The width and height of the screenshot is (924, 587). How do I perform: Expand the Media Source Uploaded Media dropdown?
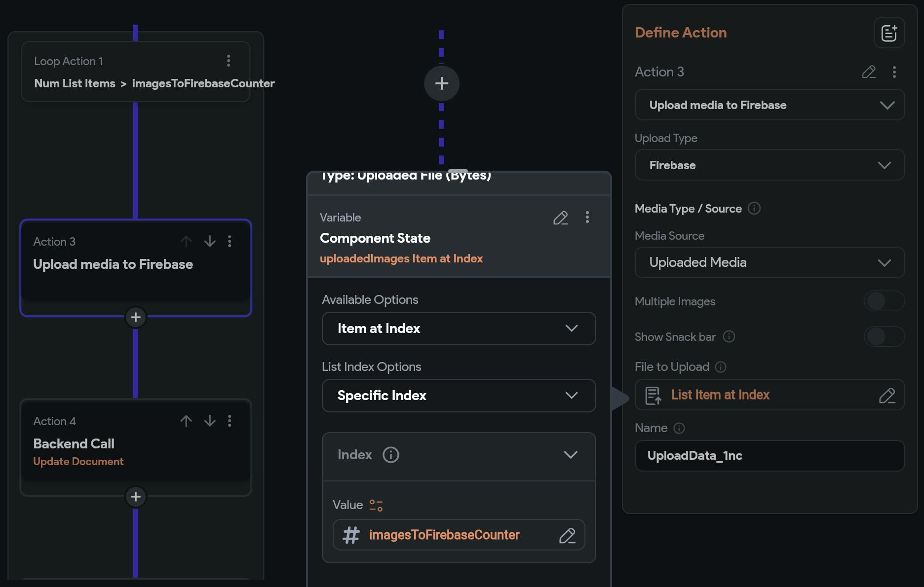[x=769, y=262]
